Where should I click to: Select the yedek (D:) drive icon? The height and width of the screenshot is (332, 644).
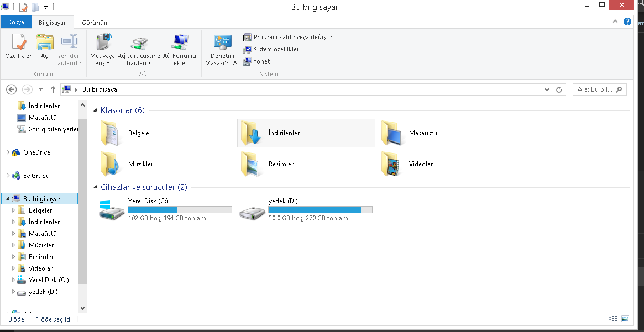252,212
